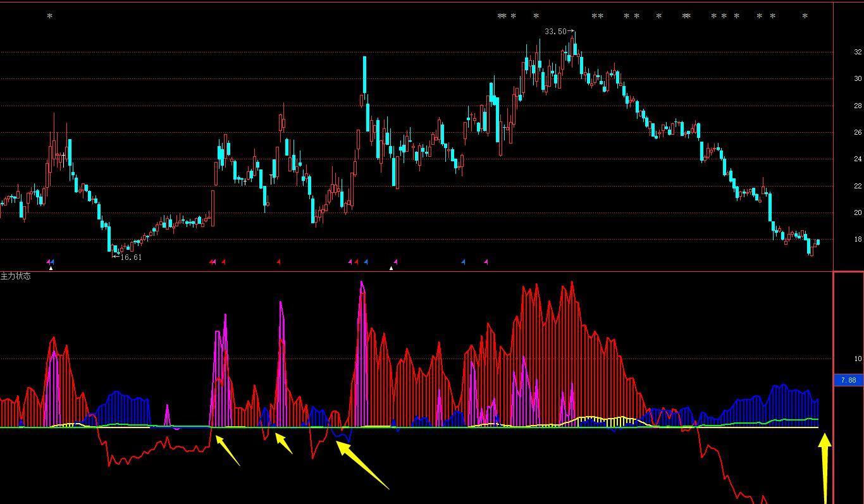Select the rightmost asterisk info marker

point(805,16)
